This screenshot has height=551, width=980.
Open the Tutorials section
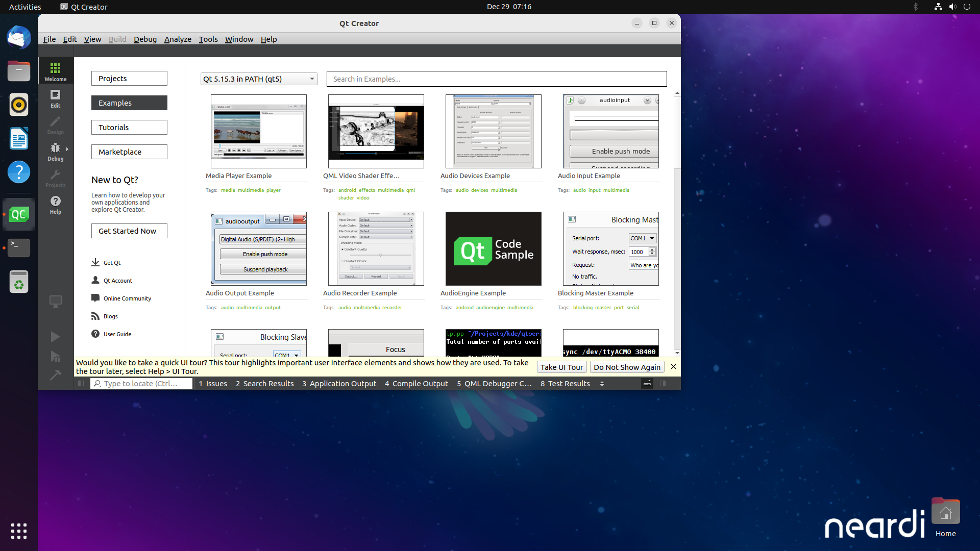[x=129, y=127]
